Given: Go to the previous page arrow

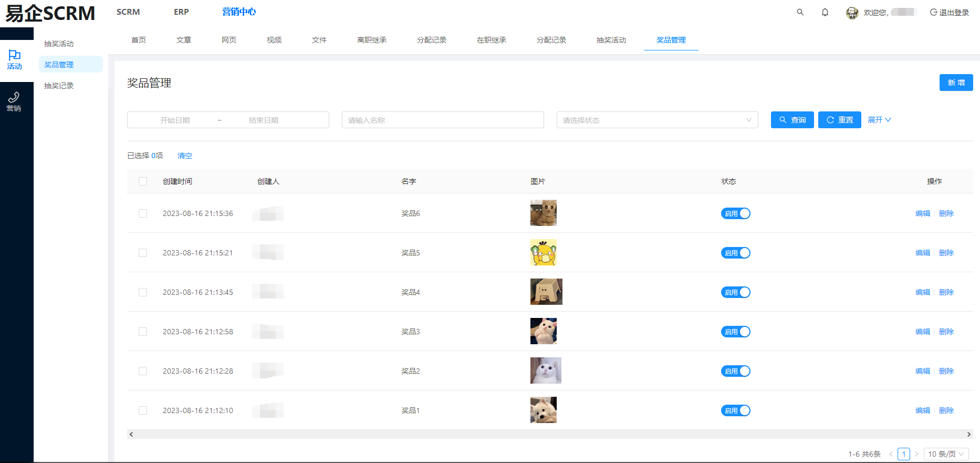Looking at the screenshot, I should [x=891, y=454].
